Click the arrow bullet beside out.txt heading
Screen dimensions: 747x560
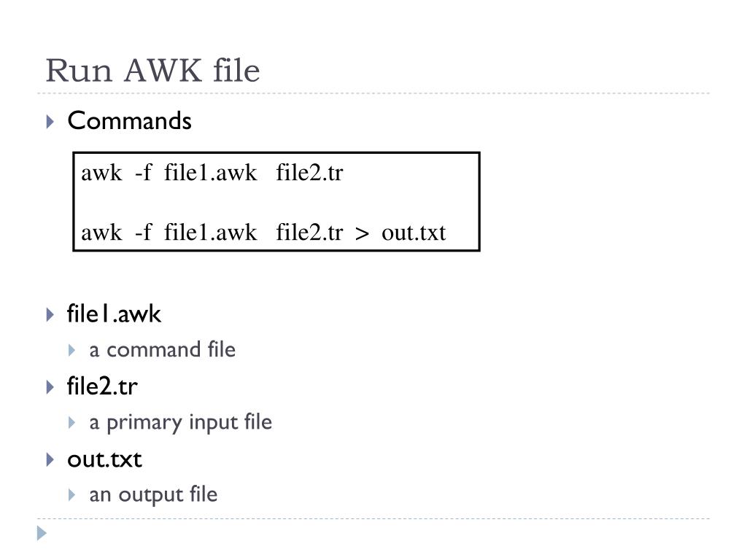click(50, 459)
